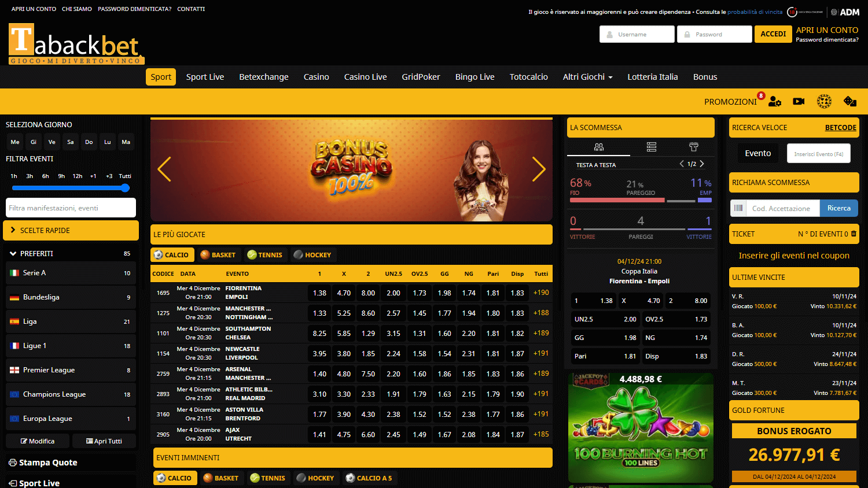868x488 pixels.
Task: Collapse the Preferiti section
Action: [71, 253]
